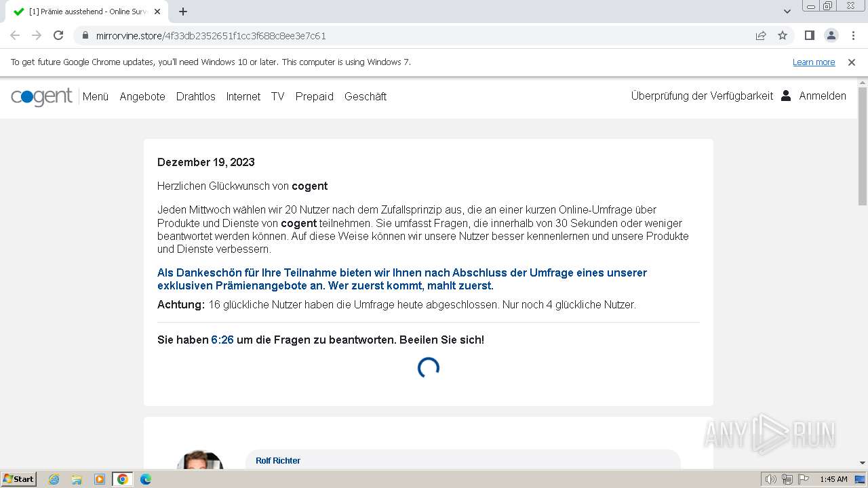Click the 6:26 countdown timer
This screenshot has width=868, height=488.
(222, 340)
